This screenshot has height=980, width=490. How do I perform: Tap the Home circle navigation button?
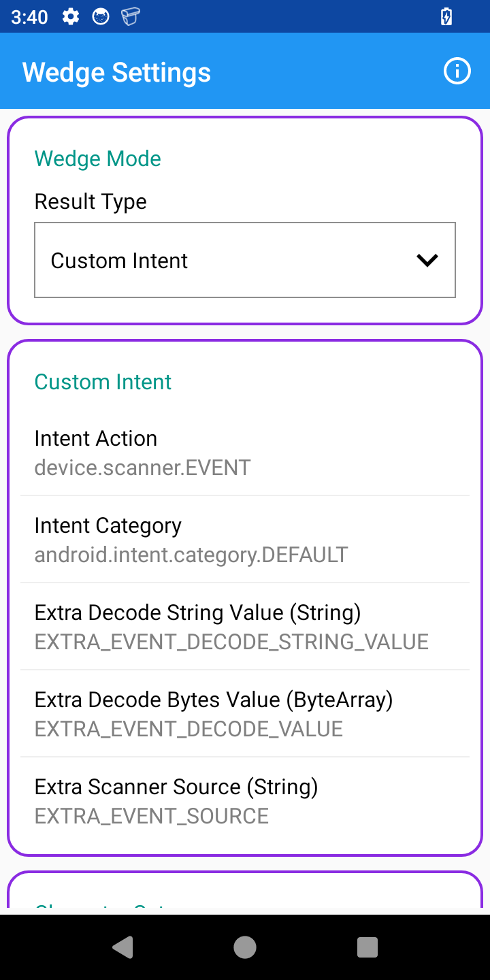click(x=245, y=947)
